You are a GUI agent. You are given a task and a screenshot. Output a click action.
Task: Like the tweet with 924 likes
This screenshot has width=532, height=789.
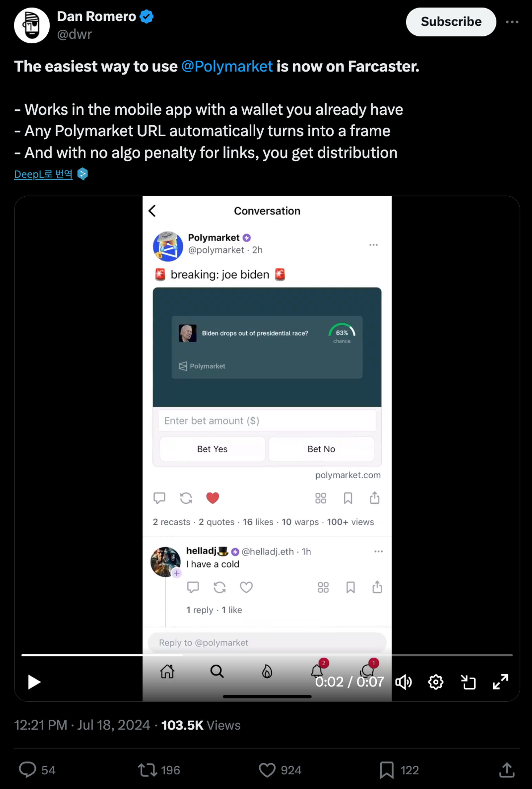point(267,770)
